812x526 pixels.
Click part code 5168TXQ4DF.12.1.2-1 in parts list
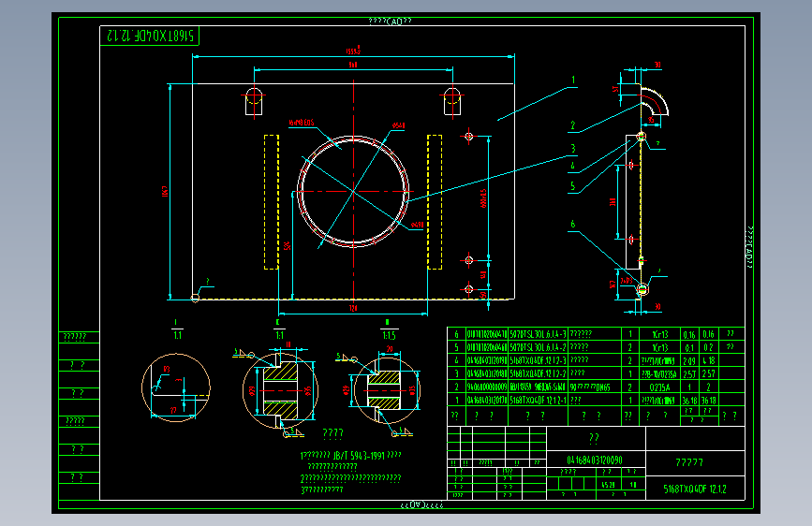539,401
